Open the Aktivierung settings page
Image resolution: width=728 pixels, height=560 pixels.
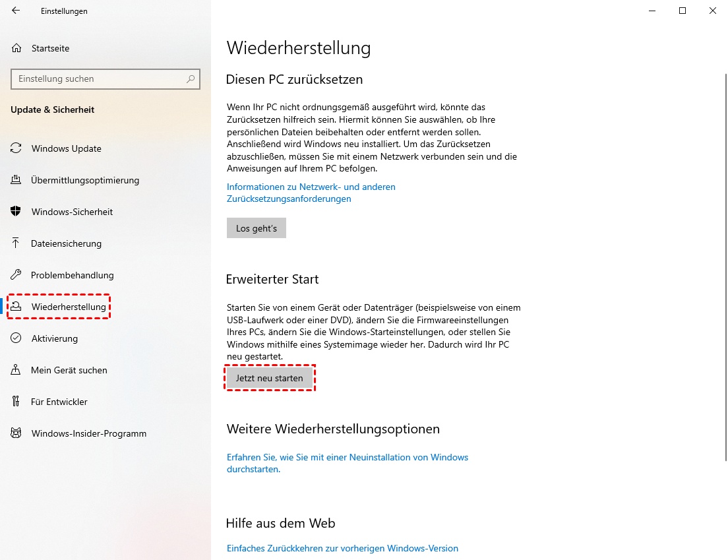click(x=54, y=338)
